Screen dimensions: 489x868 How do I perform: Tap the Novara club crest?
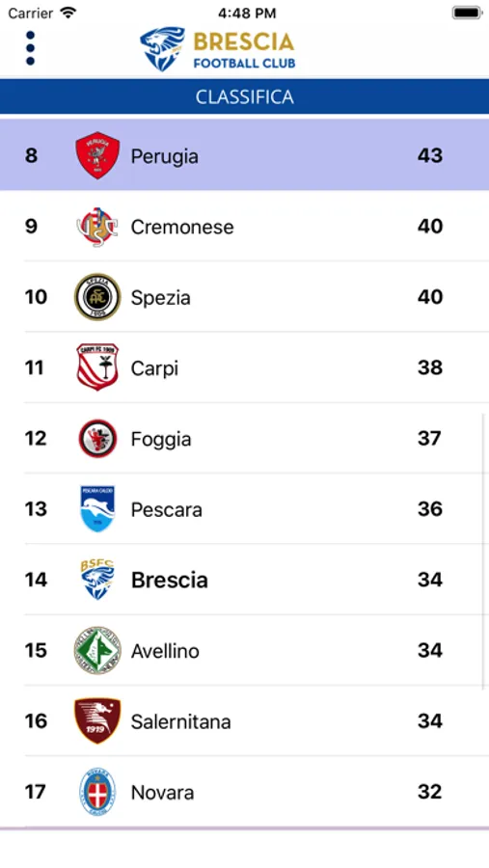97,792
